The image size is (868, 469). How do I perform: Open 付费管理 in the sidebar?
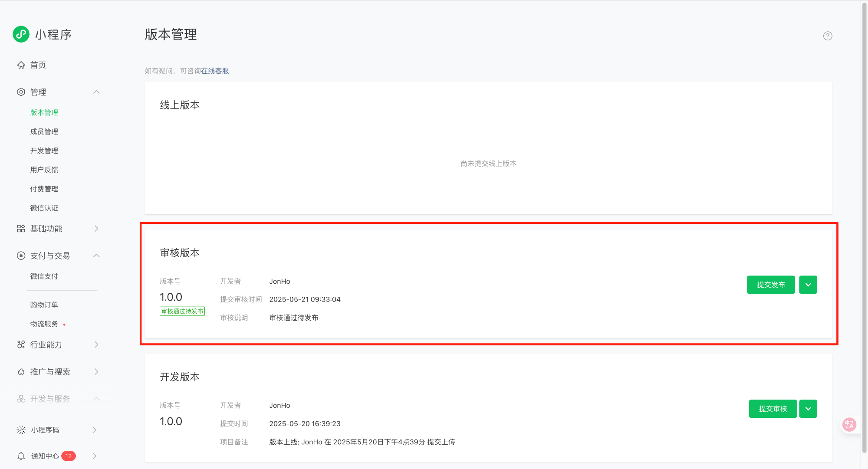click(x=44, y=189)
